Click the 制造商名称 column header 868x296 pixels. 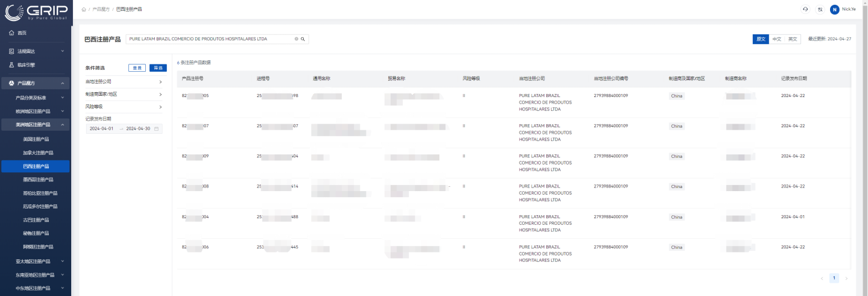tap(735, 78)
